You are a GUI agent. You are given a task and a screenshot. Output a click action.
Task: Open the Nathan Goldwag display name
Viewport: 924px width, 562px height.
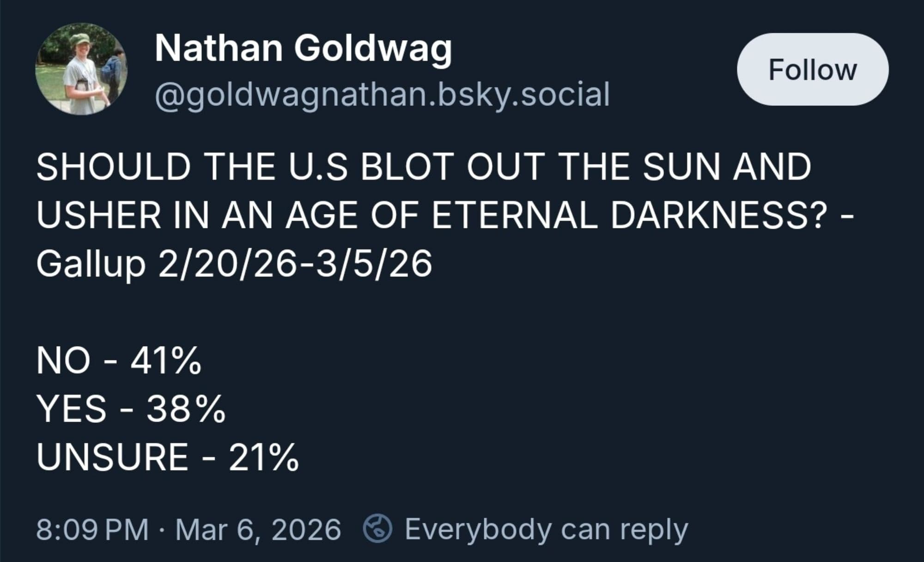[303, 49]
